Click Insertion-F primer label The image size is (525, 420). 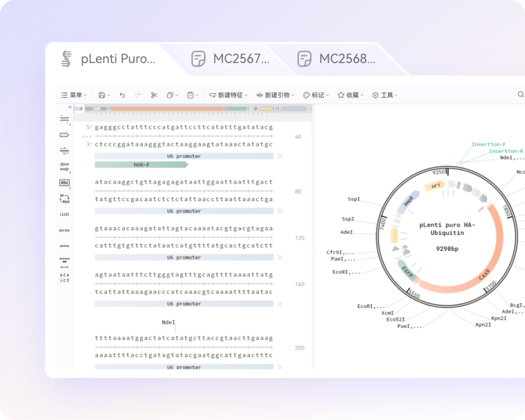(488, 144)
